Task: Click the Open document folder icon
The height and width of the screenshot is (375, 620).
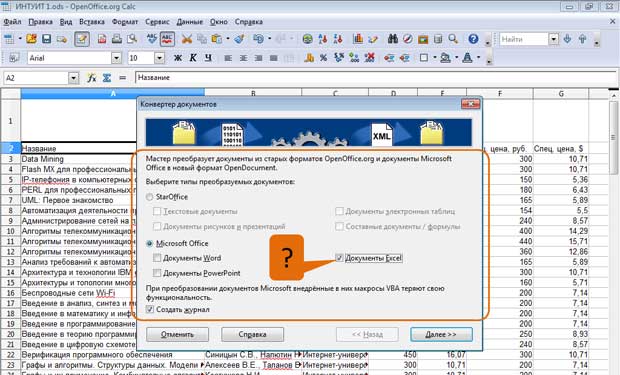Action: (x=31, y=39)
